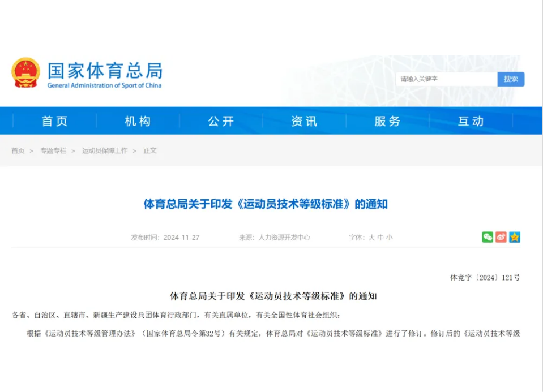Open 专题专栏 breadcrumb link

pos(53,151)
